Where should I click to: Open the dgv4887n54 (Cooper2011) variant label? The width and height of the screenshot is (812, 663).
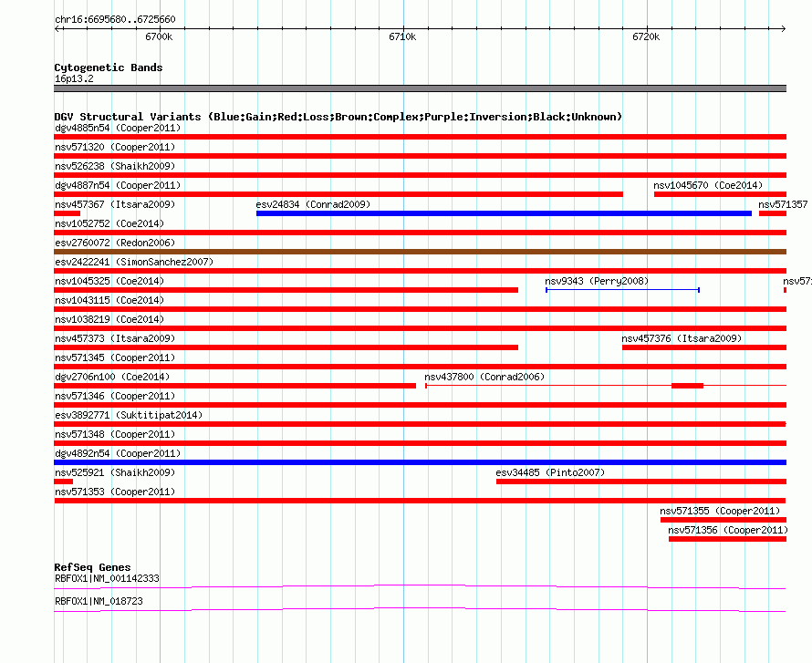pyautogui.click(x=118, y=185)
